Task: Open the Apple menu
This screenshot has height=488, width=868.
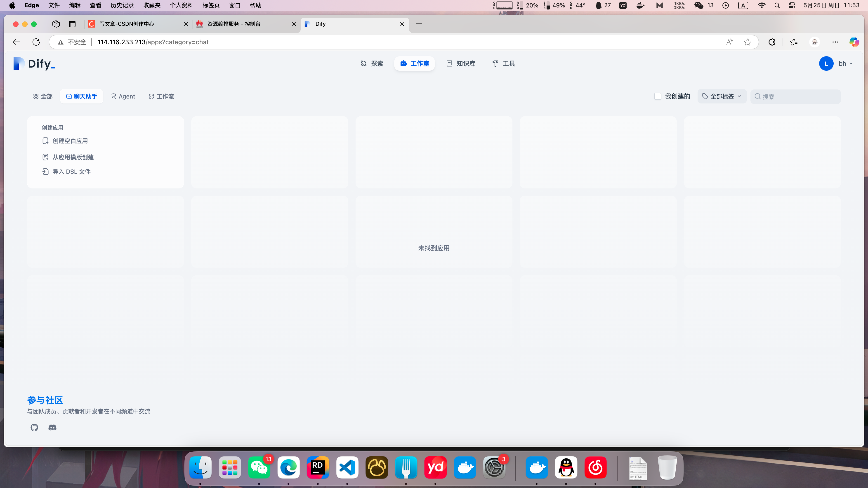Action: [x=12, y=5]
